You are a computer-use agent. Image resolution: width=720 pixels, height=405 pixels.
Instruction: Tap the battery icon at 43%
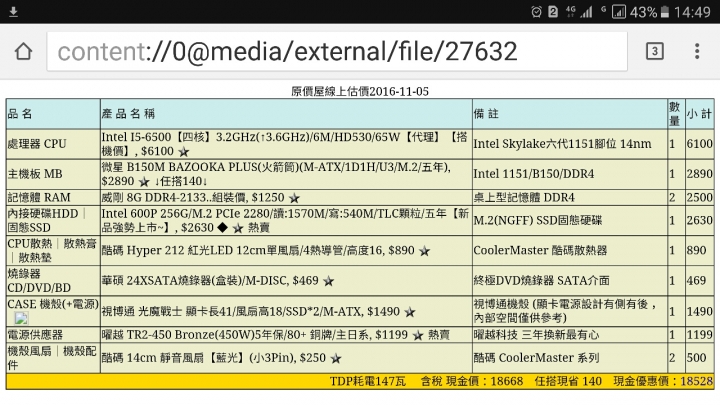(664, 12)
